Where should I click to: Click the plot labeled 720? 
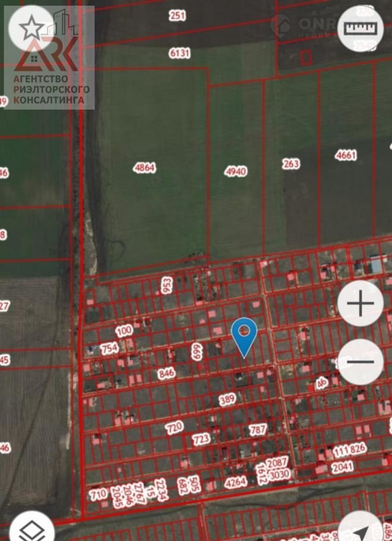tap(174, 427)
